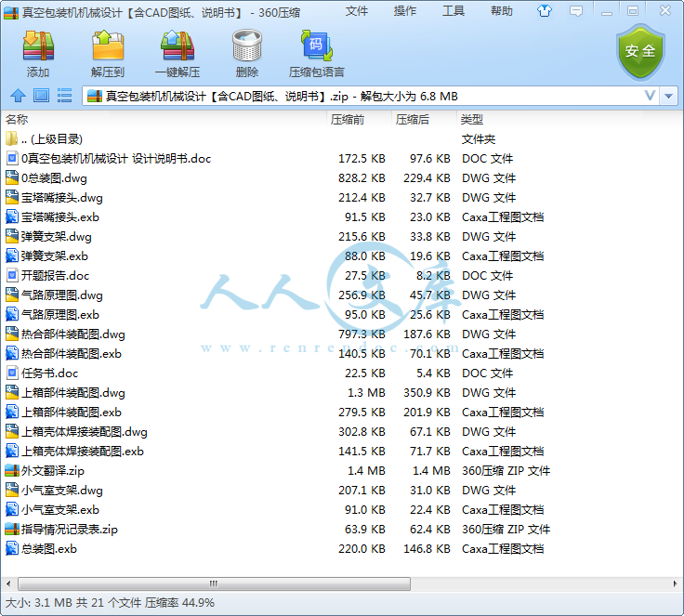Select 气路原理图.dwg file name

tap(62, 295)
